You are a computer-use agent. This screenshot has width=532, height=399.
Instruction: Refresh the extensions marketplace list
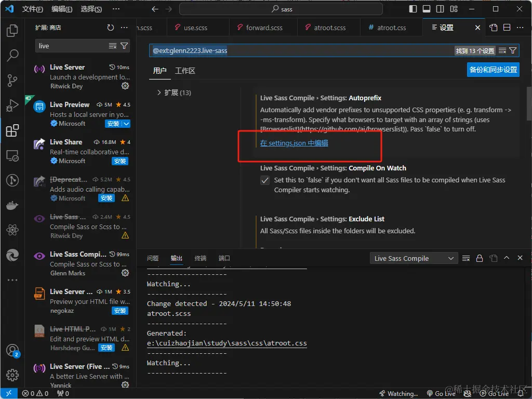111,28
